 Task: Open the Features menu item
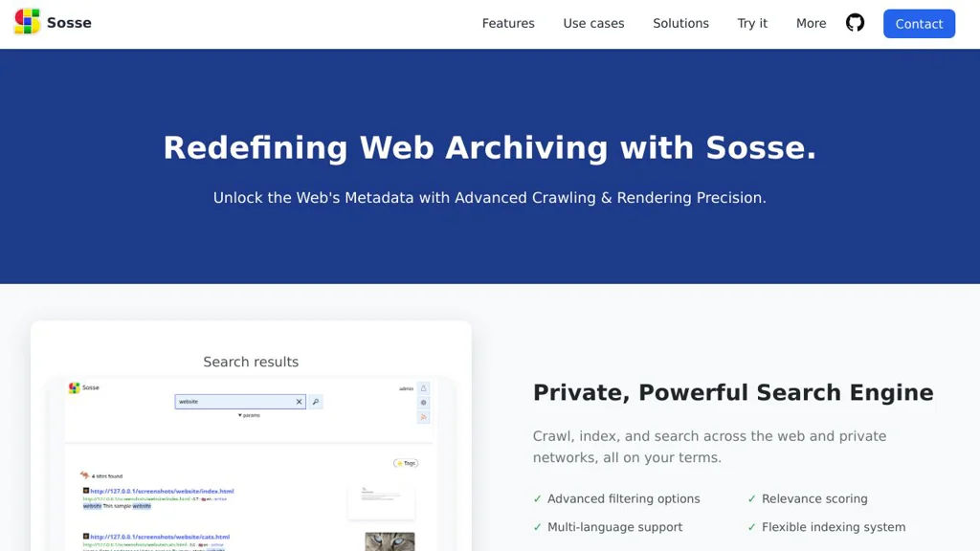(x=508, y=23)
